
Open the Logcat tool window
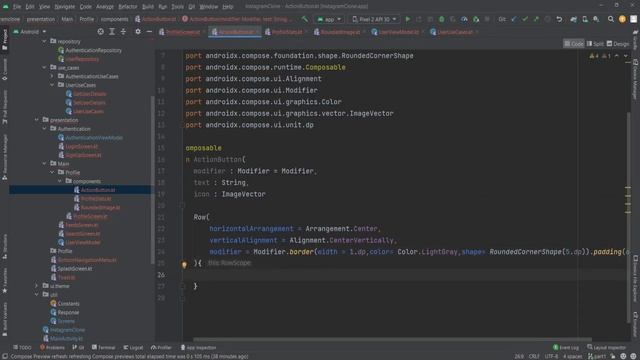click(133, 347)
